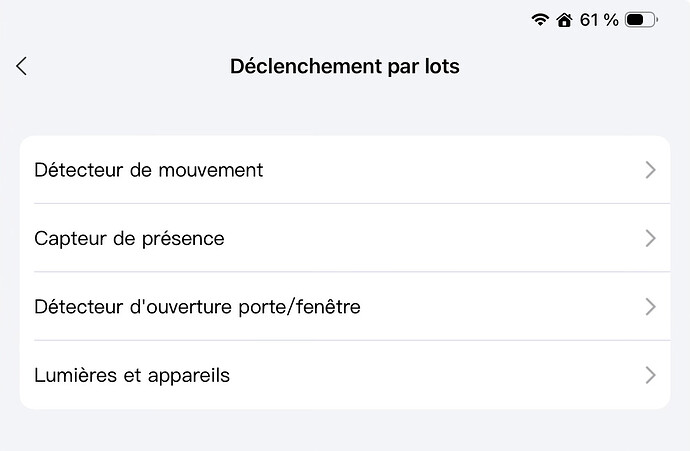The height and width of the screenshot is (451, 690).
Task: Expand the 'Détecteur de mouvement' chevron
Action: (650, 170)
